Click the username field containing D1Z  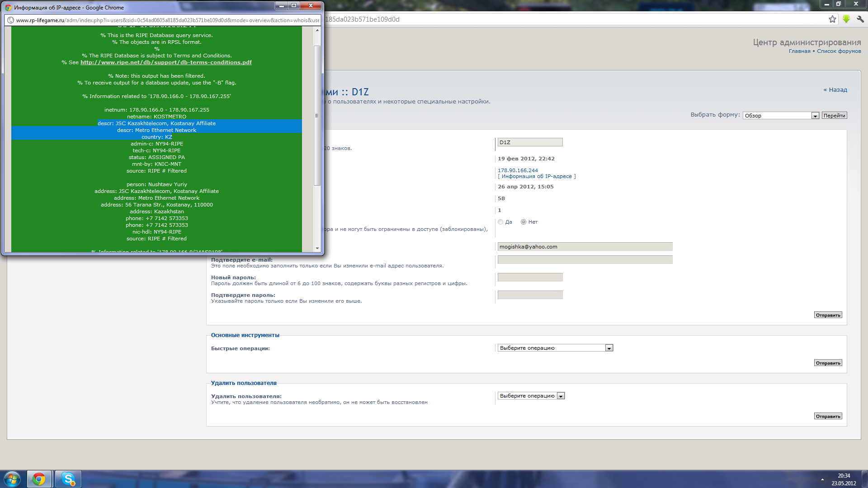click(x=530, y=142)
